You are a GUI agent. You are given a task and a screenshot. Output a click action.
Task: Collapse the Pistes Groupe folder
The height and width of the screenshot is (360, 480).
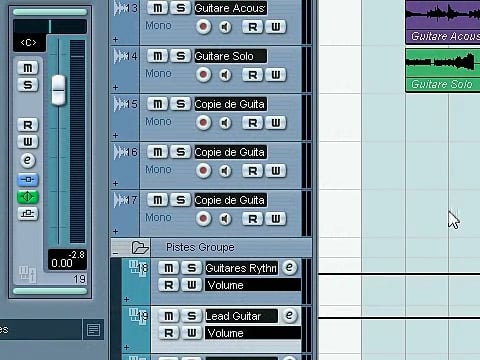tap(115, 253)
